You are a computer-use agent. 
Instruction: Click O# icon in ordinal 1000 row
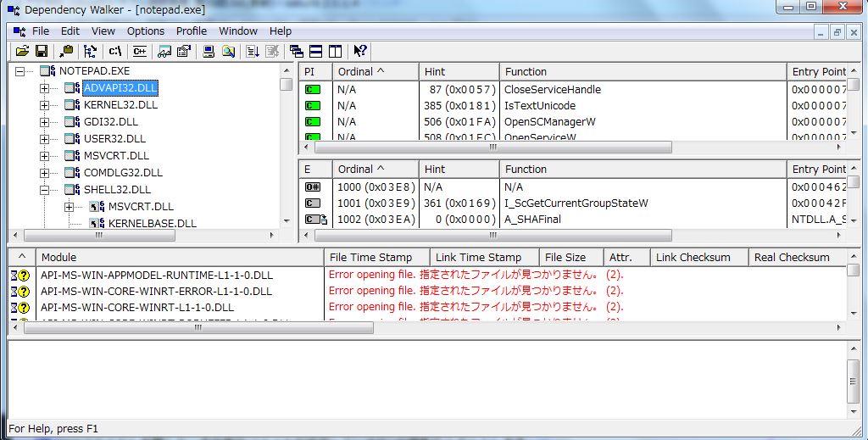tap(313, 187)
